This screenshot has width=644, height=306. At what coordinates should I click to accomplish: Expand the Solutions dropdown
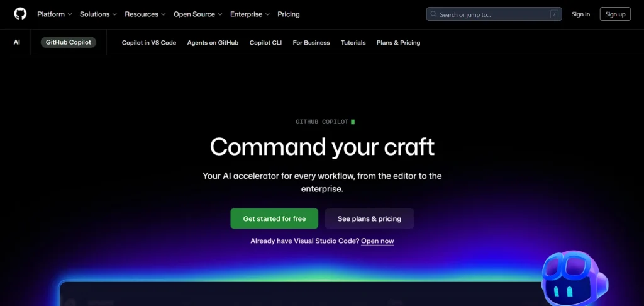point(99,14)
